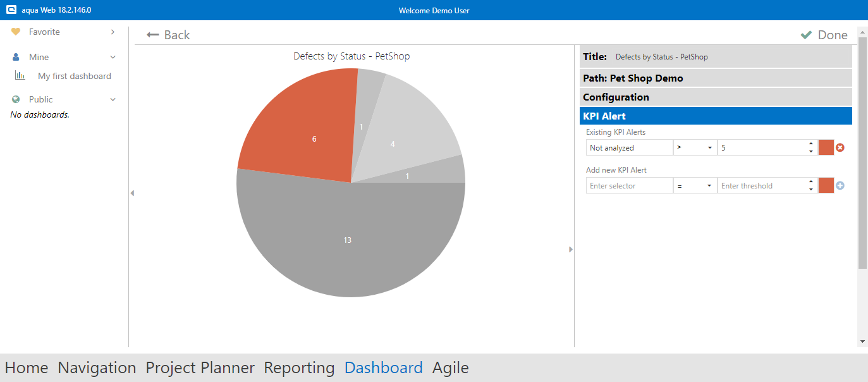Collapse right panel with small arrow handle
This screenshot has height=382, width=868.
(x=571, y=249)
